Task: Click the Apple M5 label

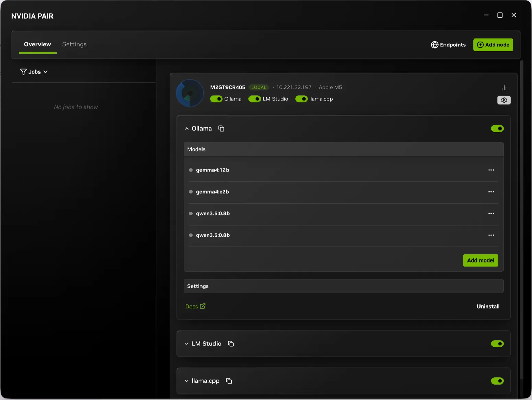Action: (x=330, y=87)
